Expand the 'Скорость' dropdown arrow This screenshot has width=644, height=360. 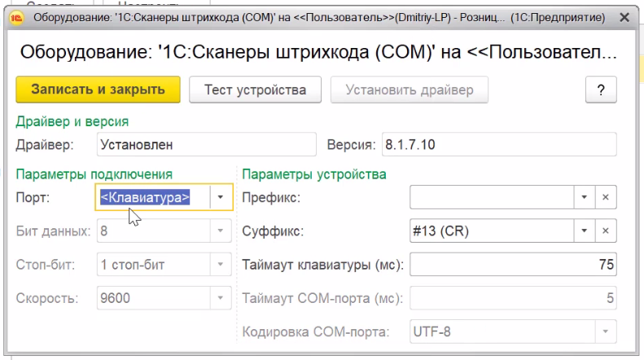click(221, 298)
